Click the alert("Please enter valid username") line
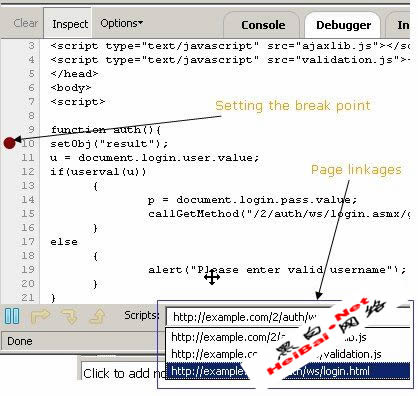 pyautogui.click(x=277, y=269)
